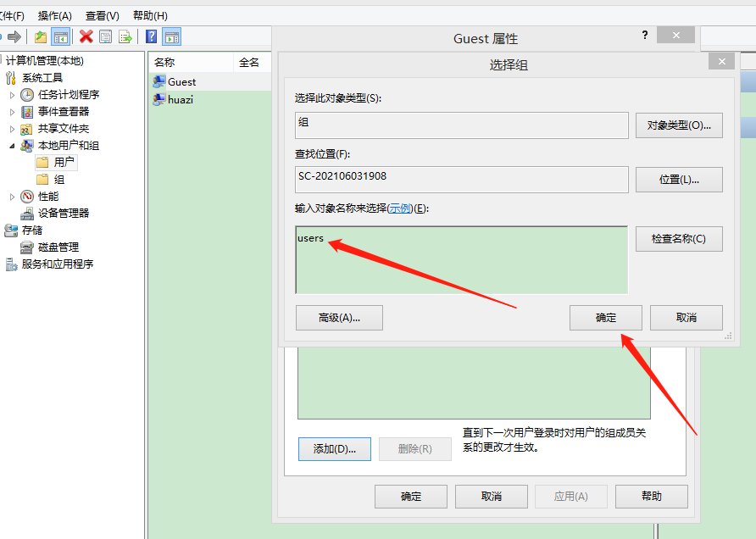Select the Guest user icon
This screenshot has width=756, height=539.
[160, 81]
